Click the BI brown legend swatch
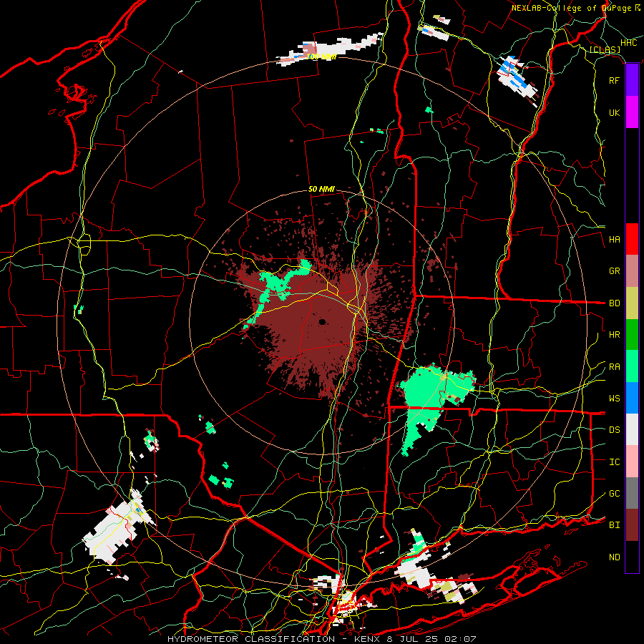 [632, 525]
